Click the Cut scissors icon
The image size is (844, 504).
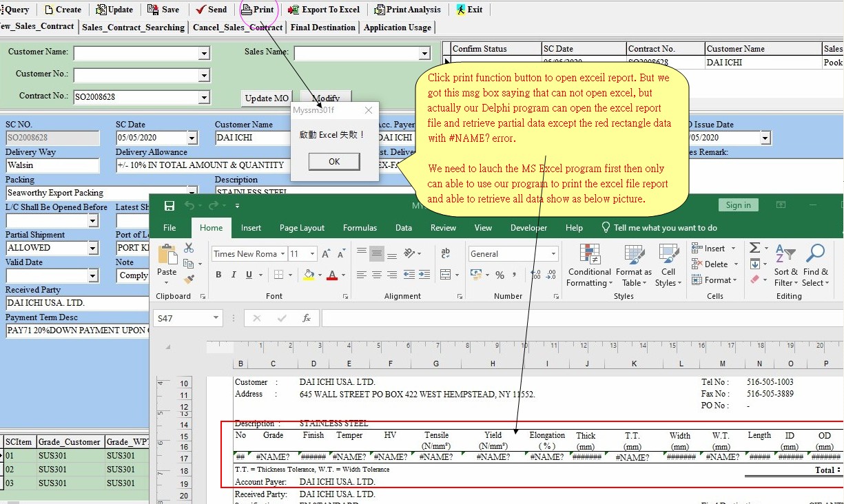189,248
